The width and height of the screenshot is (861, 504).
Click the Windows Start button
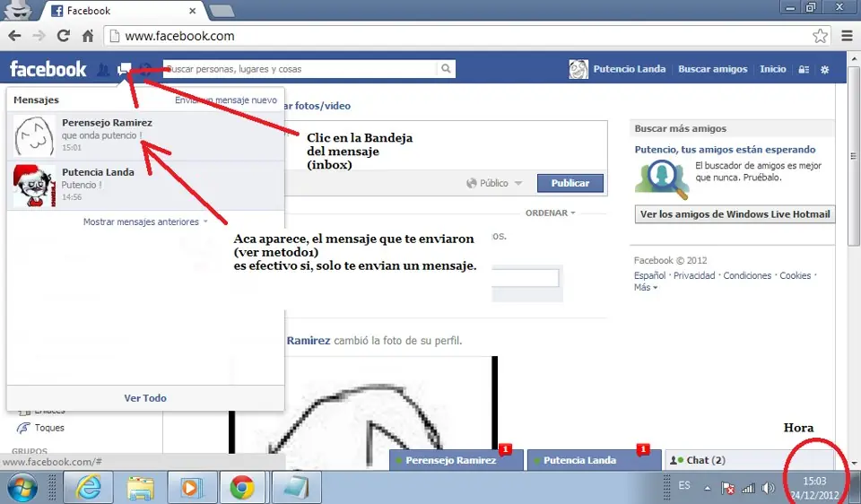click(21, 488)
